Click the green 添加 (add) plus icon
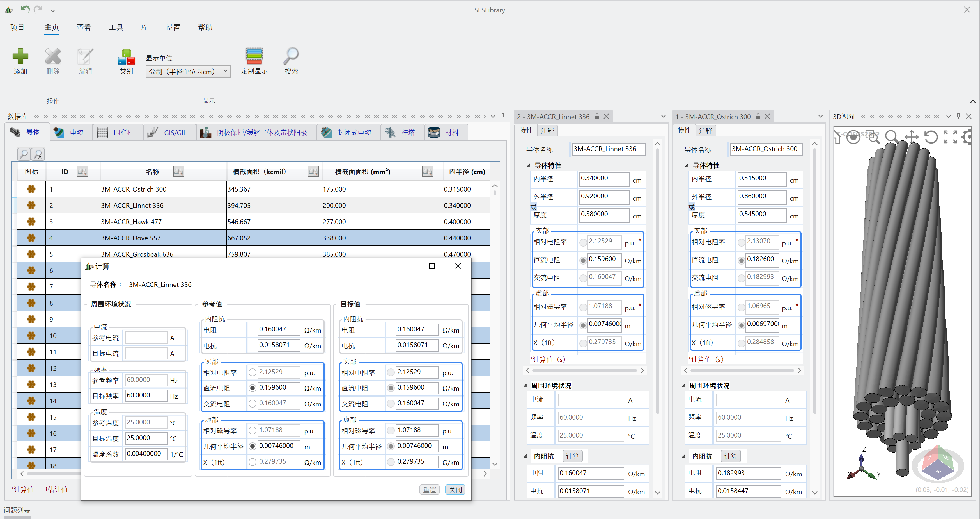 20,57
